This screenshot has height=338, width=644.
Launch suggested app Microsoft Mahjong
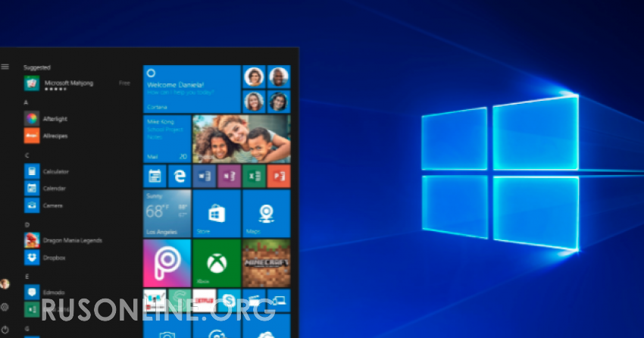pyautogui.click(x=77, y=83)
